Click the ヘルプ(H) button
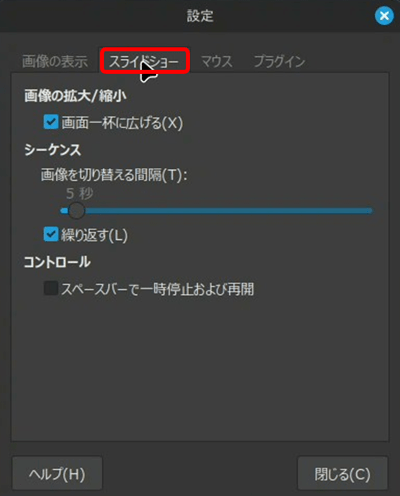Viewport: 400px width, 496px height. point(57,473)
